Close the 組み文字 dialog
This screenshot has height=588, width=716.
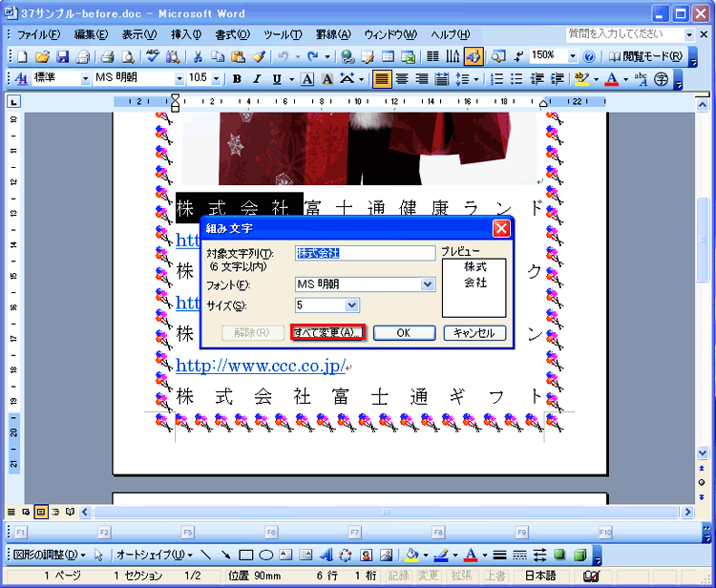click(x=501, y=228)
